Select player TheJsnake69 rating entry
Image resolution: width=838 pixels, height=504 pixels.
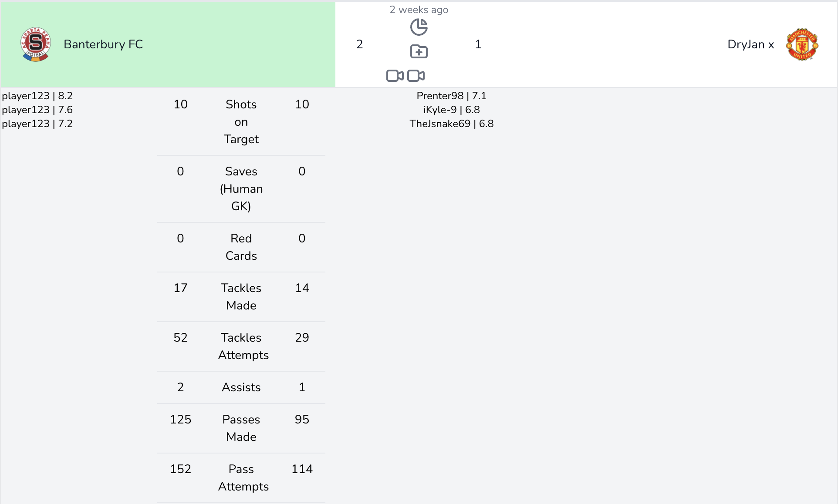(x=451, y=124)
